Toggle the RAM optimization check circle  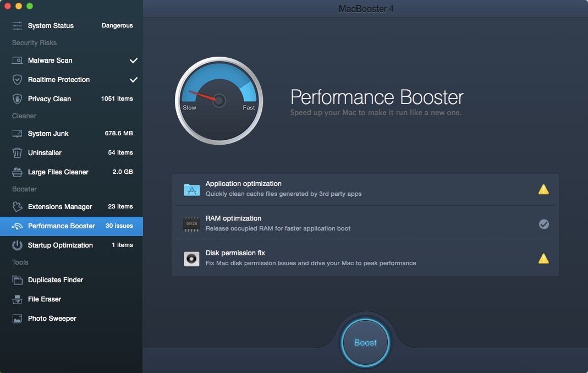tap(544, 224)
